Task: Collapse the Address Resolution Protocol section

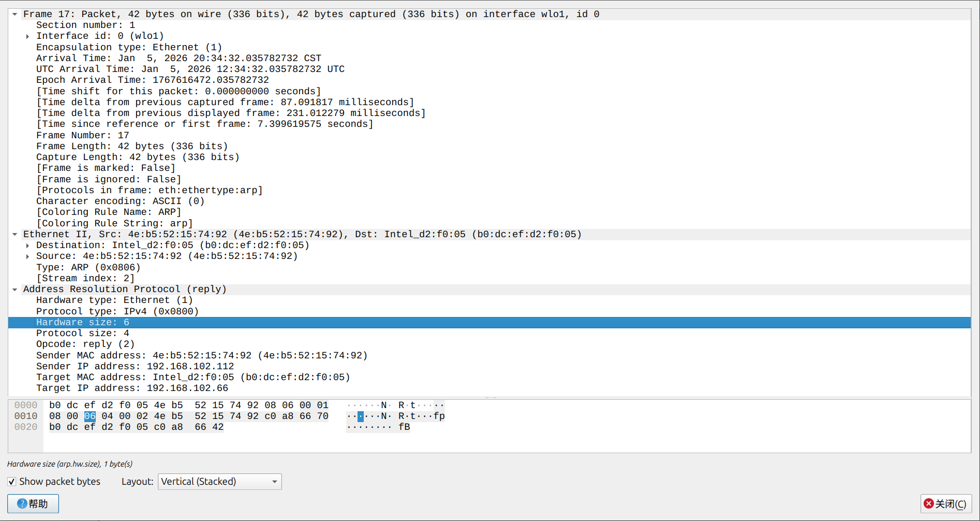Action: pos(15,290)
